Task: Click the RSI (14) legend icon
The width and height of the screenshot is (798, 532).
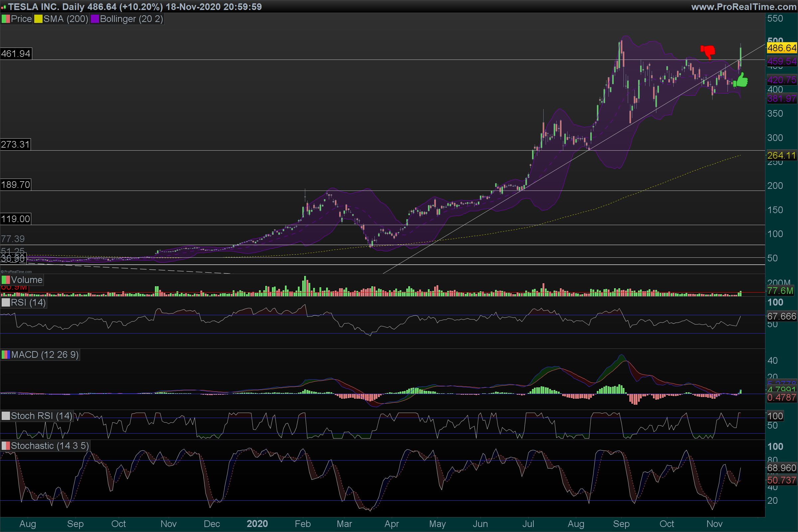Action: pyautogui.click(x=6, y=302)
